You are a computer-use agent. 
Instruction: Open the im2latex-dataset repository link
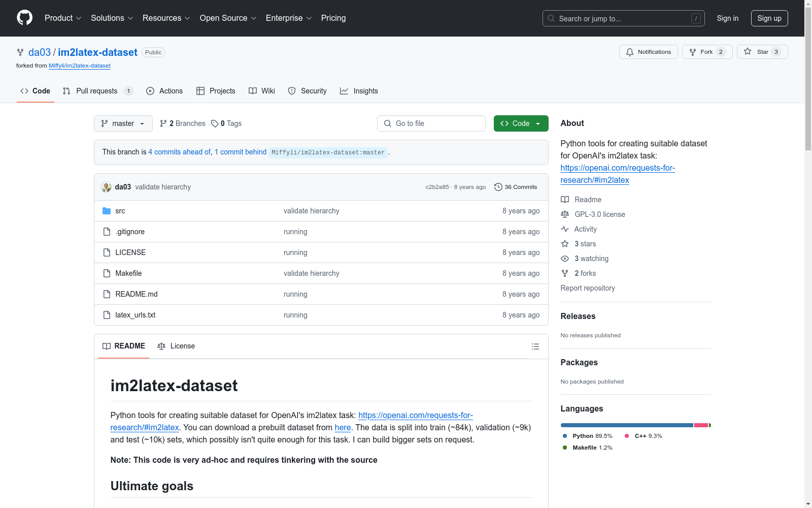pyautogui.click(x=97, y=52)
